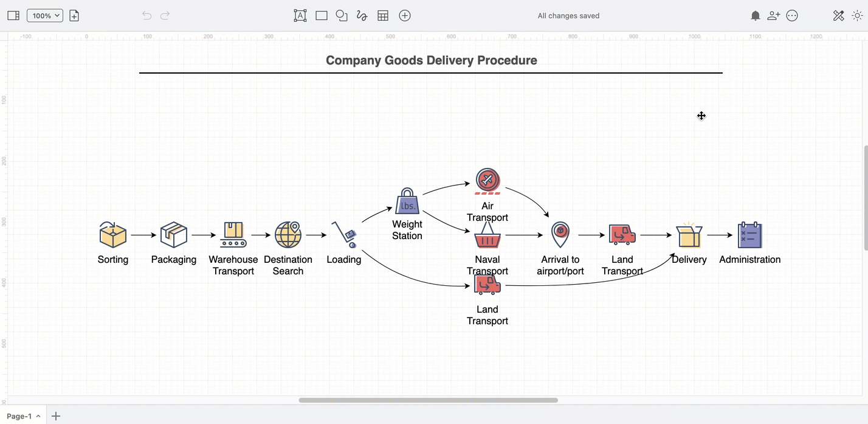Click the redo arrow
Screen dimensions: 868x424
165,16
